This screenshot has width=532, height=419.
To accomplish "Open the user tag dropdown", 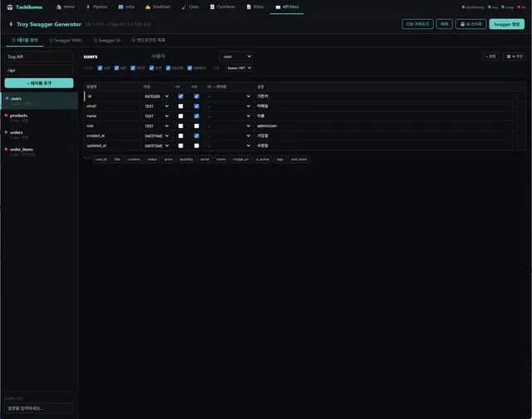I will pos(236,57).
